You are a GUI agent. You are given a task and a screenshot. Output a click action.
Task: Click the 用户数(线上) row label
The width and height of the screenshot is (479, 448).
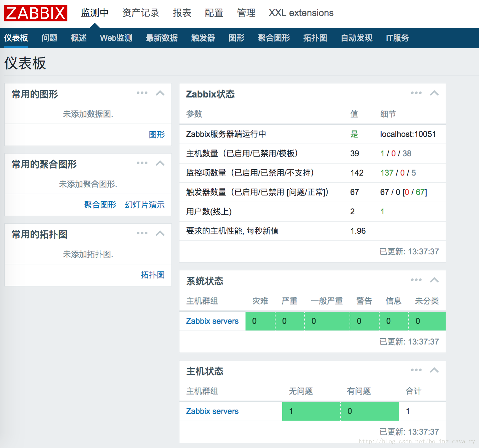pyautogui.click(x=209, y=211)
